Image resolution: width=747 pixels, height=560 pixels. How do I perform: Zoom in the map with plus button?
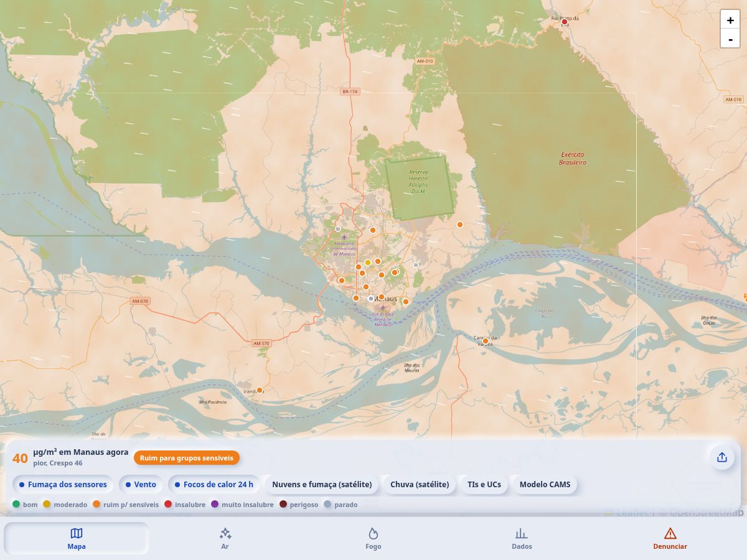click(x=730, y=20)
